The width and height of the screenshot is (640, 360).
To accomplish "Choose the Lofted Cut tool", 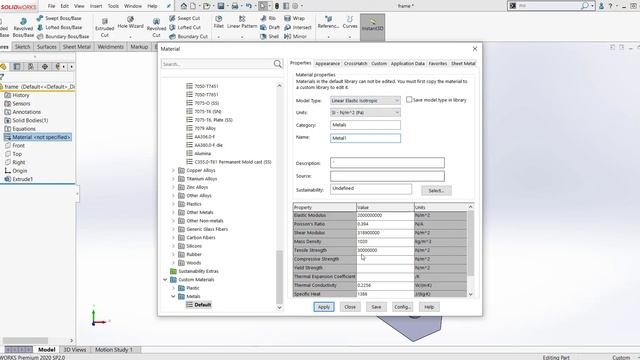I will (x=185, y=27).
